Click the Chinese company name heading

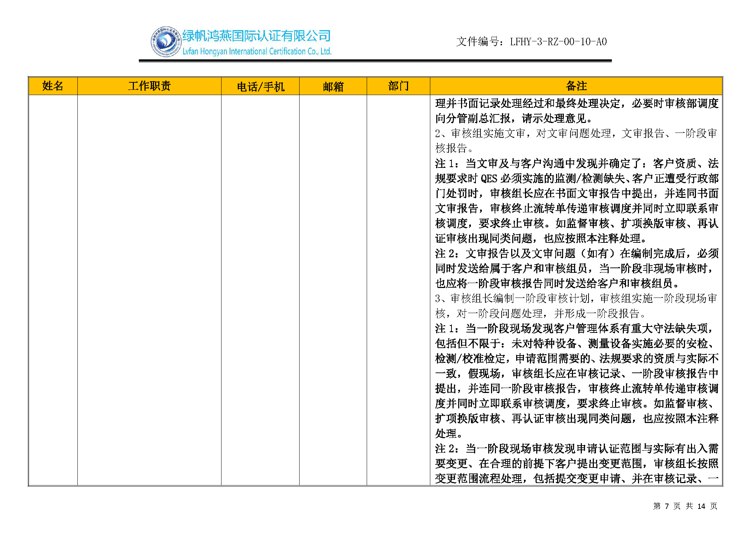(x=256, y=36)
